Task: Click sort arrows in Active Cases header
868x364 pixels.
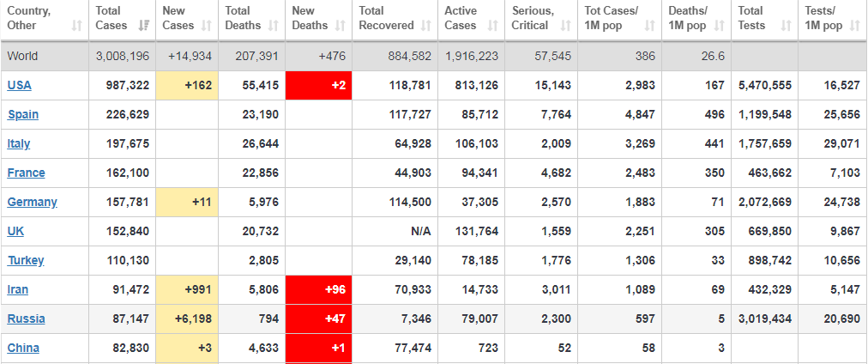Action: 492,26
